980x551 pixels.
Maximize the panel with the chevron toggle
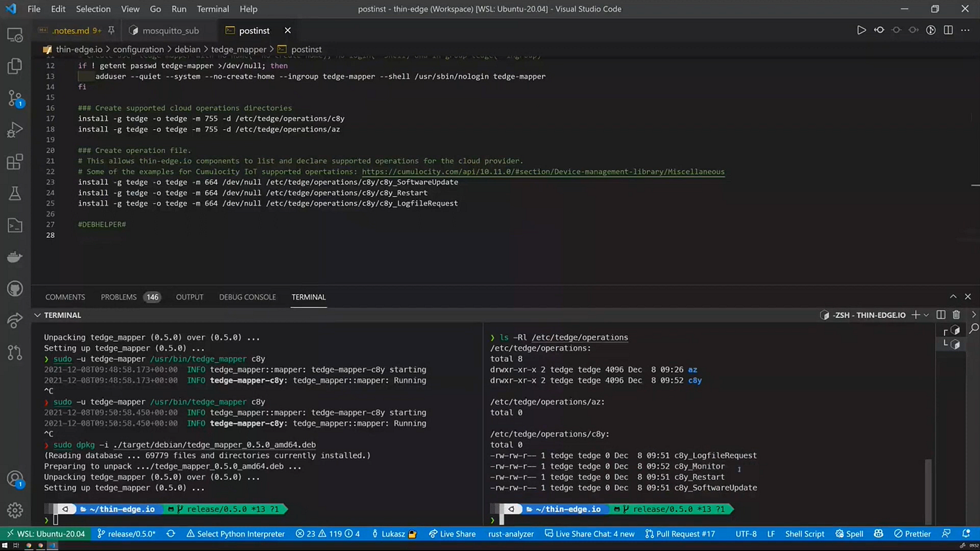click(953, 296)
